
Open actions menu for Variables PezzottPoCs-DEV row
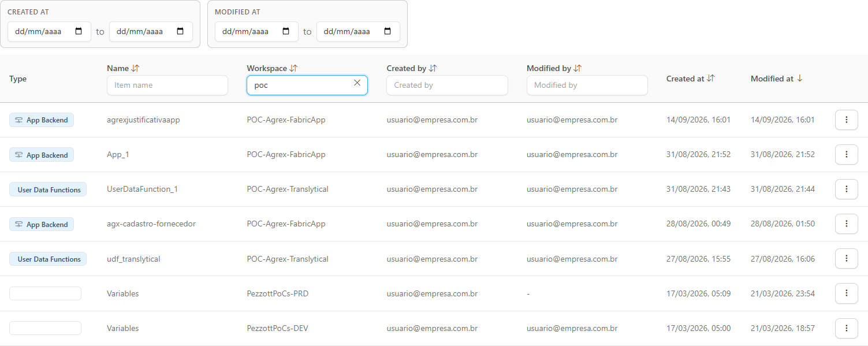847,328
